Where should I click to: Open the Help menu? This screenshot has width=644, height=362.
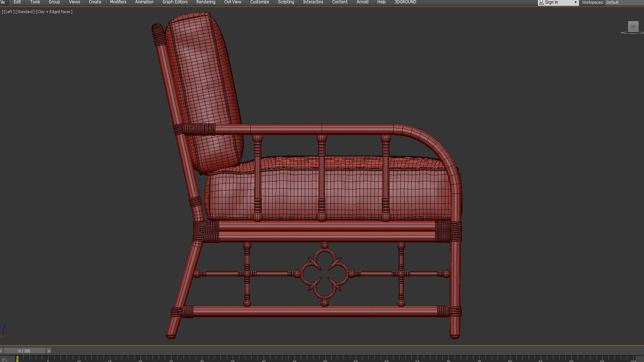(x=381, y=2)
